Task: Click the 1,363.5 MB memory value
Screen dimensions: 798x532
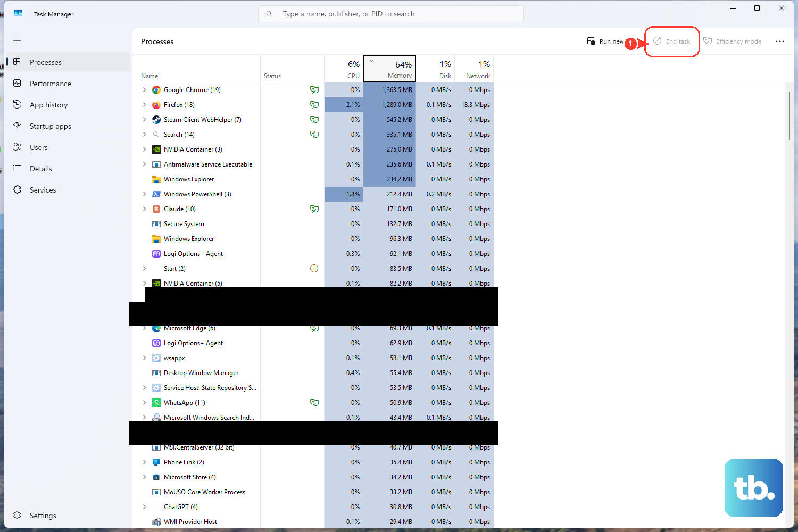Action: (x=397, y=90)
